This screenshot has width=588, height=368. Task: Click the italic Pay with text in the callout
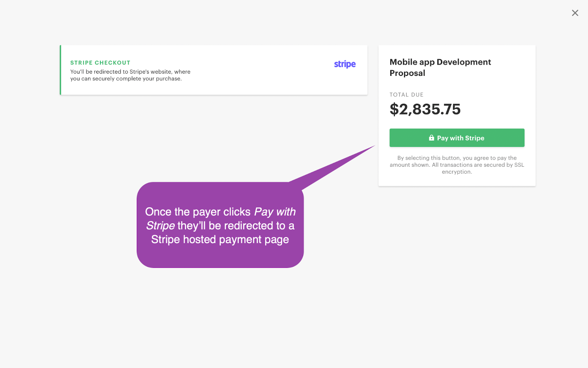coord(275,212)
